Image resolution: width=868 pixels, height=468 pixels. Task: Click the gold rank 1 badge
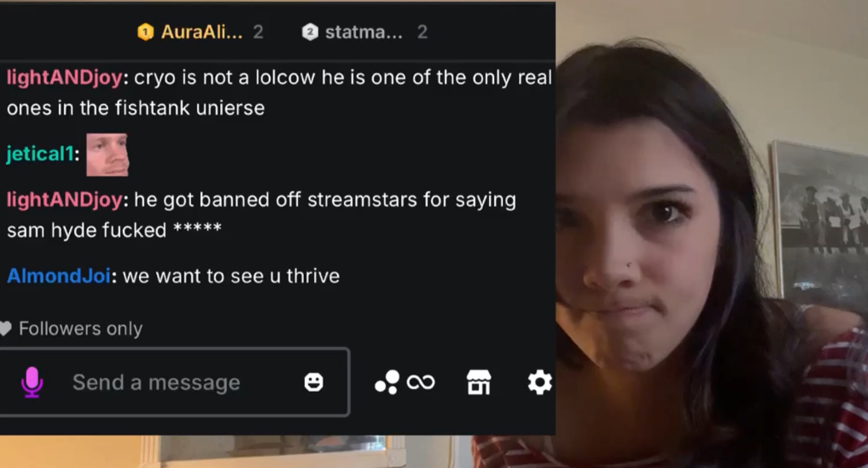[x=145, y=32]
